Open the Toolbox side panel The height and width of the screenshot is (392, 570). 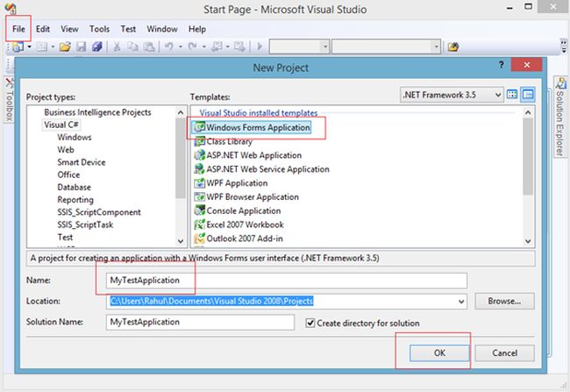click(9, 100)
